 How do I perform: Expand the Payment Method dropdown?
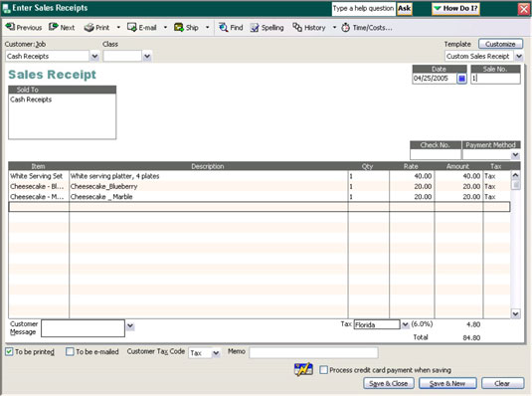click(515, 155)
